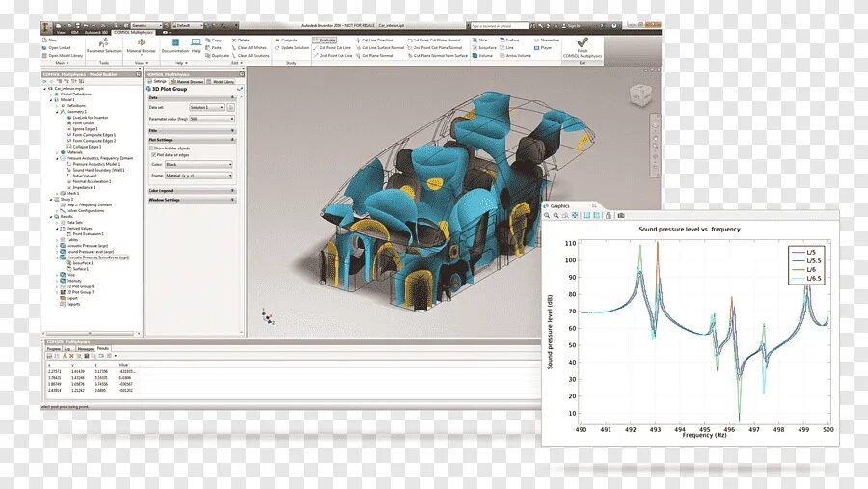The image size is (868, 489).
Task: Select Step 1: Frequency Domain node
Action: tap(86, 204)
